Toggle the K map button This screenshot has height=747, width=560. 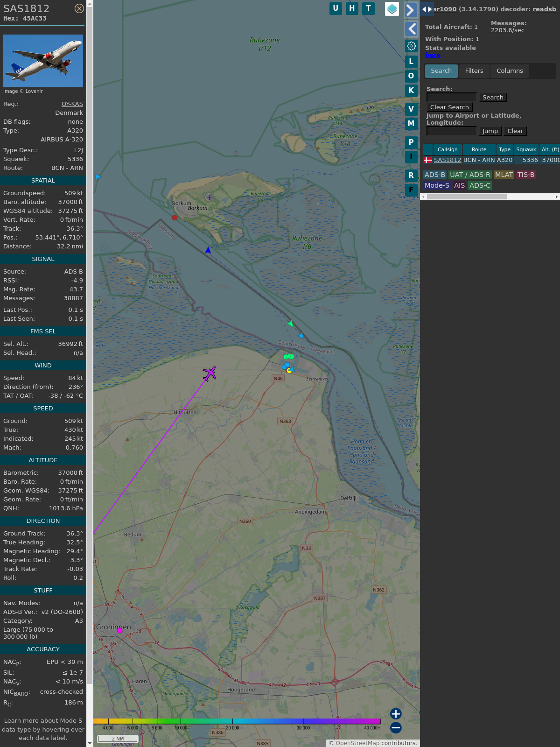411,91
